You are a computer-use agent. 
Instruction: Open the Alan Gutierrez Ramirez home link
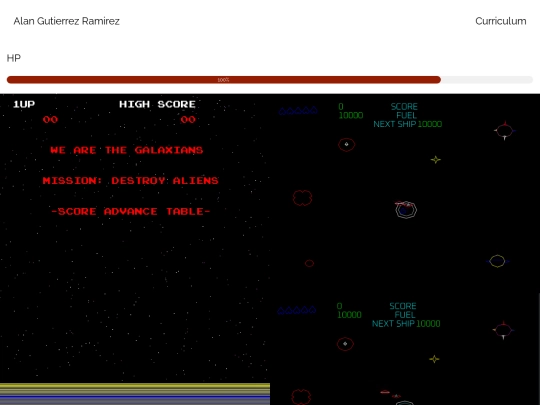(x=66, y=21)
